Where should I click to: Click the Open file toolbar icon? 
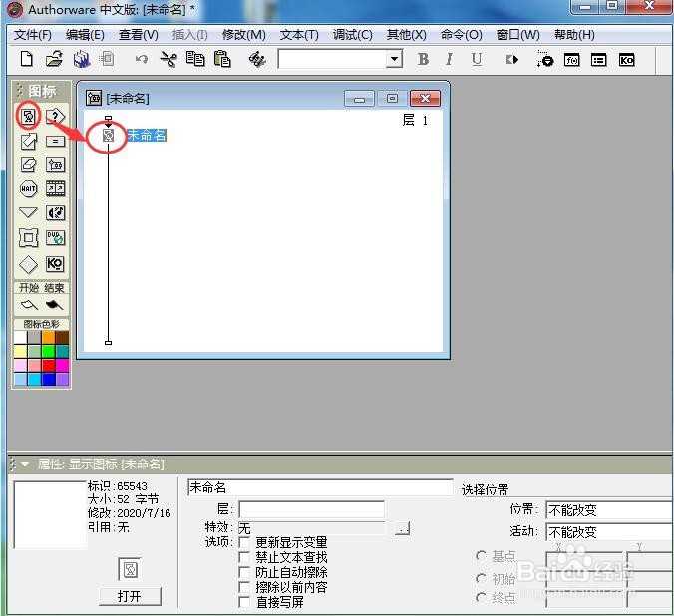54,59
